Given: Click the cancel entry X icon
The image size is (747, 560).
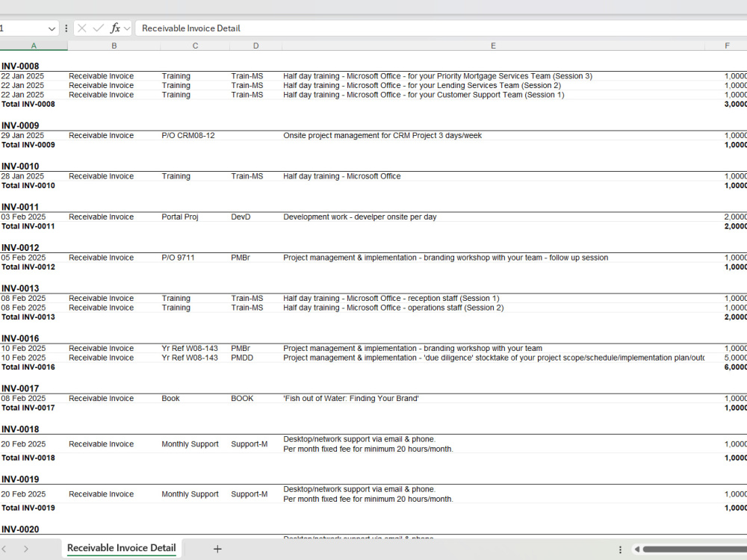Looking at the screenshot, I should [82, 28].
